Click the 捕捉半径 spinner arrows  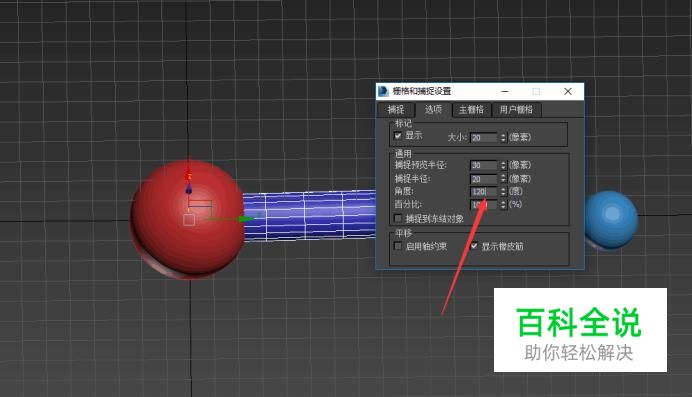(x=503, y=179)
